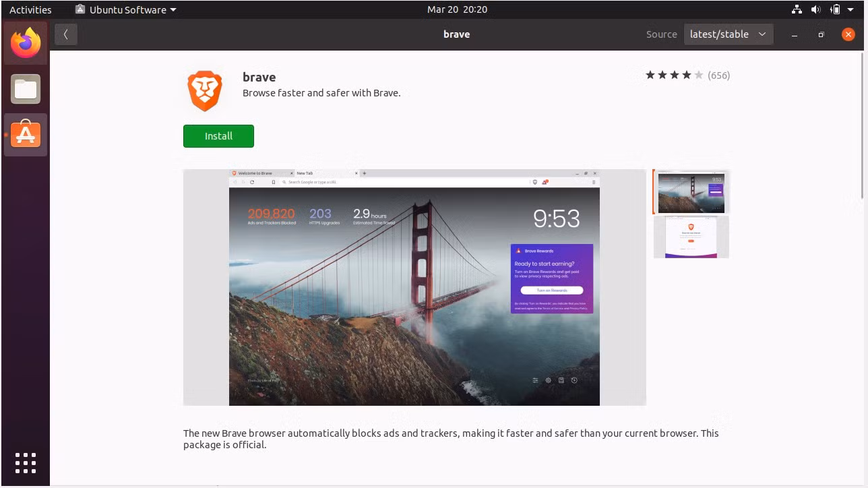Click Activities in the top bar
The width and height of the screenshot is (868, 488).
pyautogui.click(x=30, y=9)
